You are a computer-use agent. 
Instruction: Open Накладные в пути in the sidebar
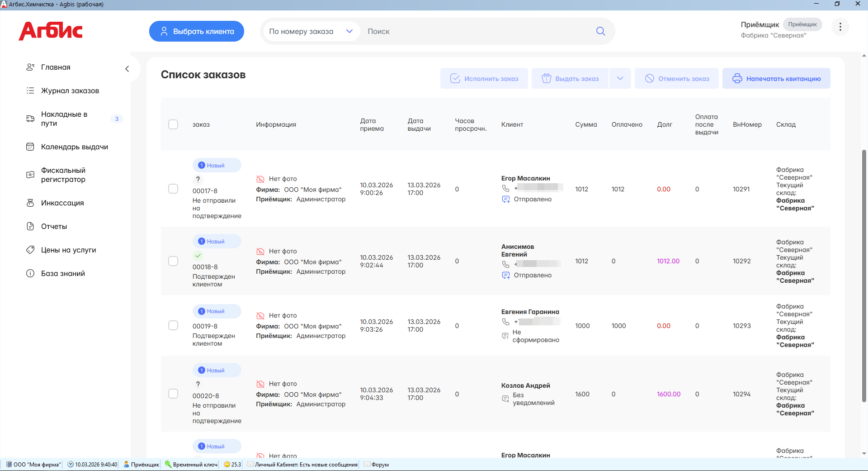click(x=64, y=119)
